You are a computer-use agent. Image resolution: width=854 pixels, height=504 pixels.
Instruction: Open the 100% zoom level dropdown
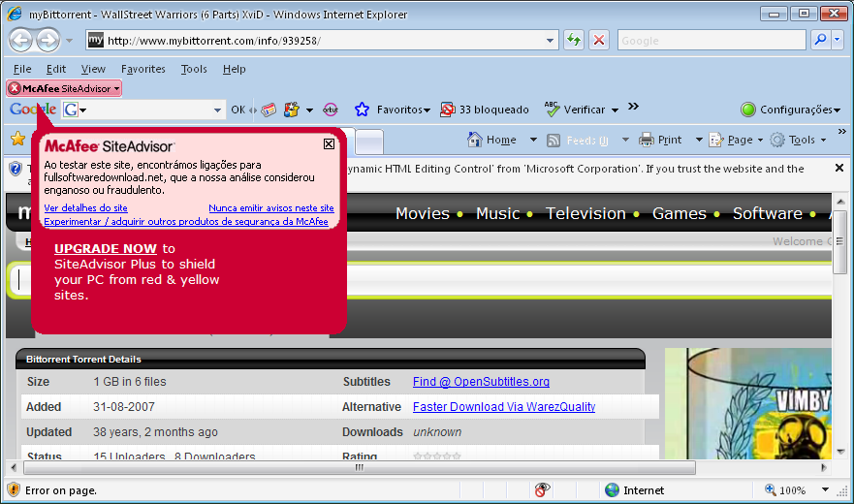pos(825,489)
